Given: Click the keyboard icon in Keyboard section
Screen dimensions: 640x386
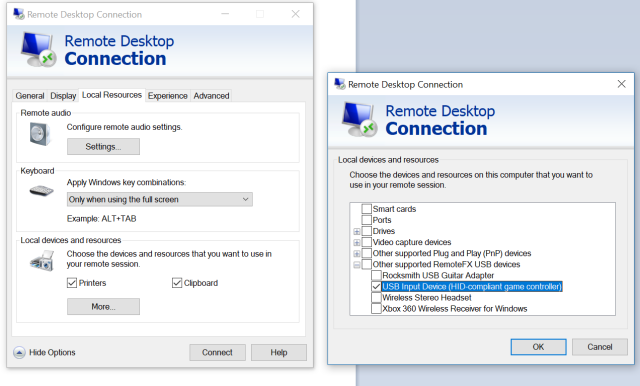Looking at the screenshot, I should (42, 191).
